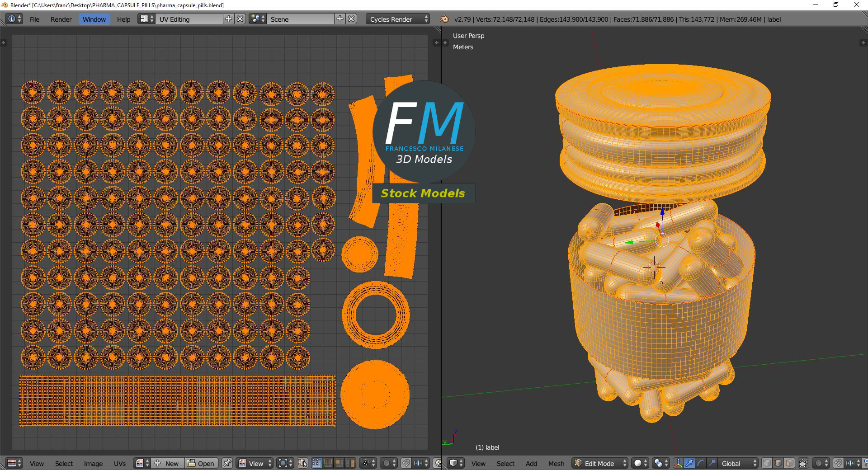
Task: Select UV vertex selection mode
Action: (316, 463)
